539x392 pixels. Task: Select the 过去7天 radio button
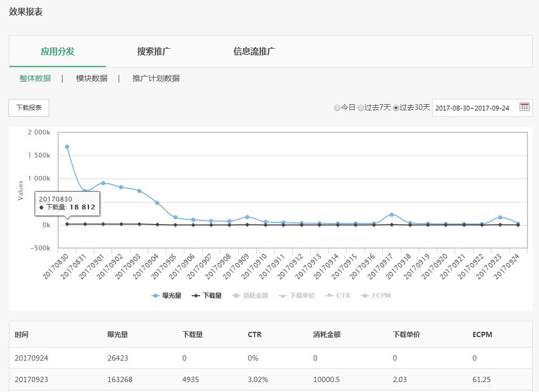coord(361,107)
